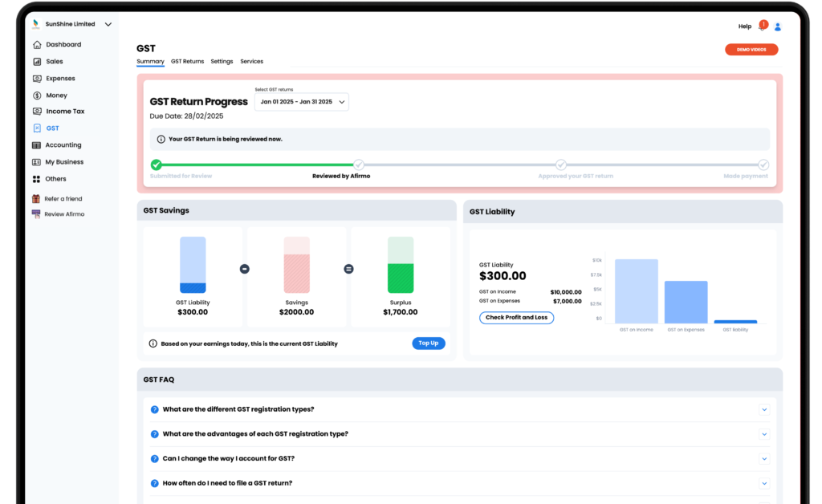Expand the GST registration types FAQ question

point(764,409)
